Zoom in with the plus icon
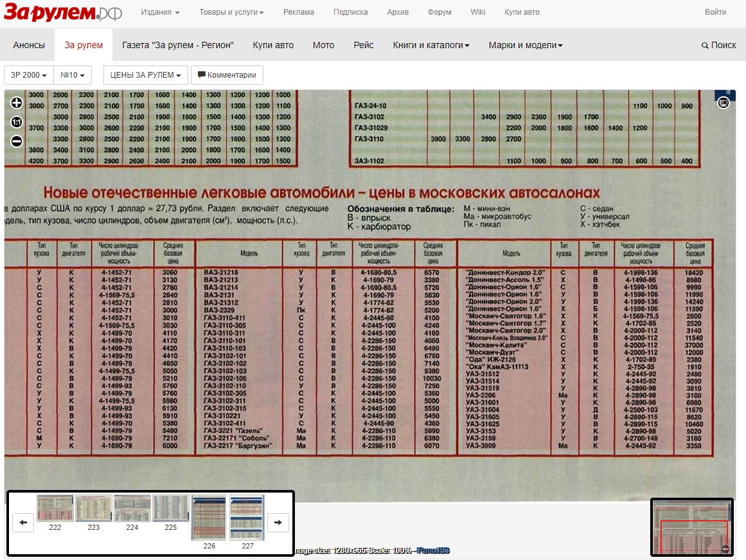 17,103
